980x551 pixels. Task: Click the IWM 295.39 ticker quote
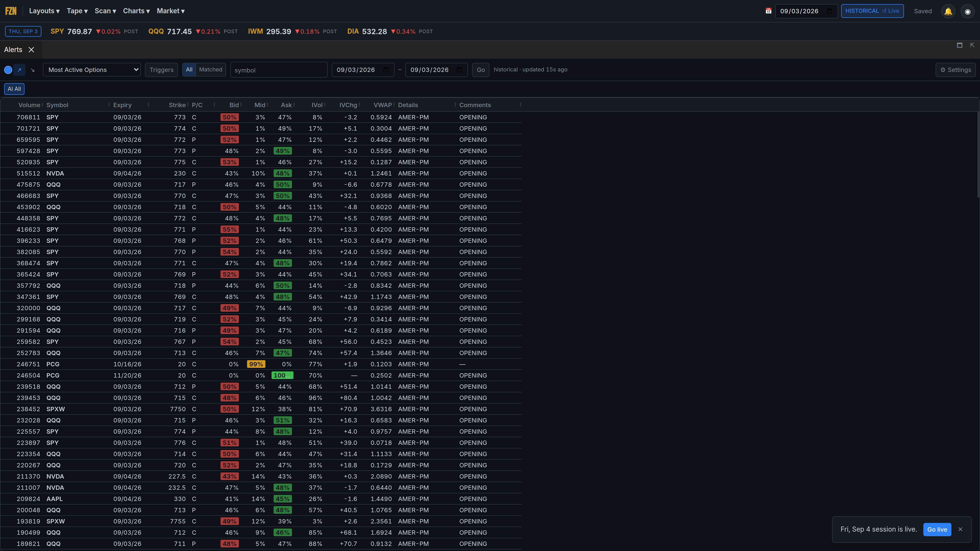coord(292,32)
